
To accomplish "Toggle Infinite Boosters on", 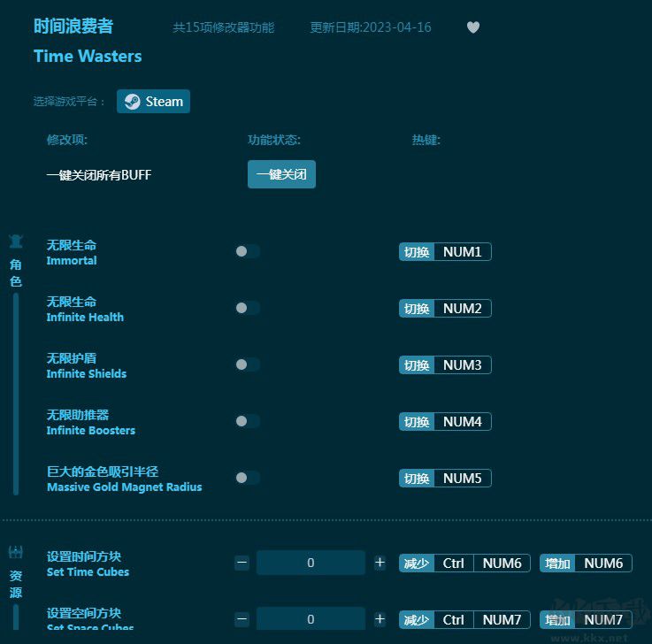I will tap(248, 421).
